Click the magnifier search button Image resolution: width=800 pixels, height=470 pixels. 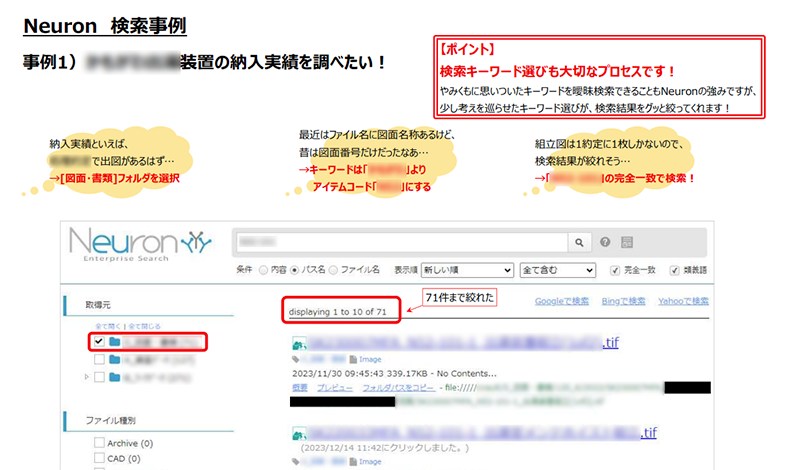(x=579, y=242)
